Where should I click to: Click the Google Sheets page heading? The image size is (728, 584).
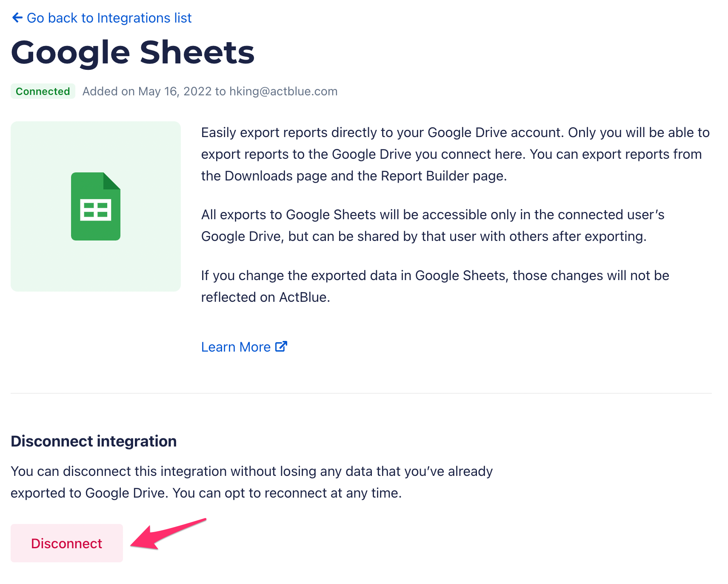pyautogui.click(x=133, y=53)
